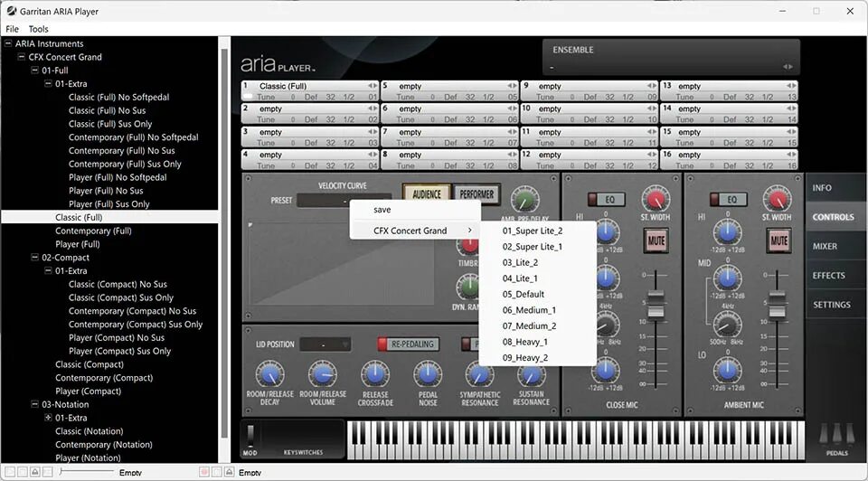Open the LID POSITION dropdown

pyautogui.click(x=325, y=344)
